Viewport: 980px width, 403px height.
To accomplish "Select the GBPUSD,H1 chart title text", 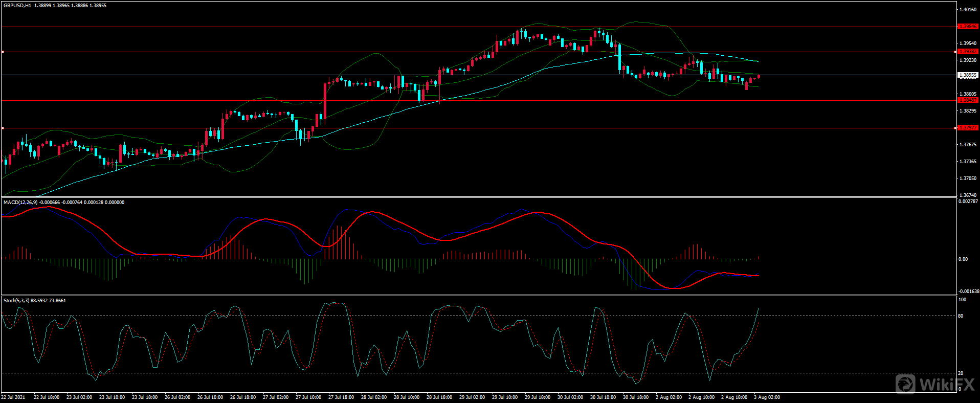I will 17,6.
